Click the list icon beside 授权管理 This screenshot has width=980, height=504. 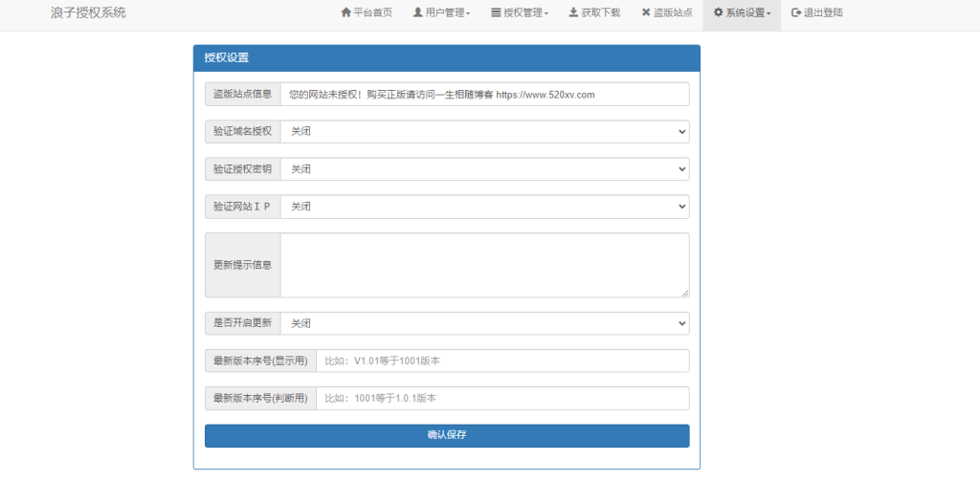[496, 11]
